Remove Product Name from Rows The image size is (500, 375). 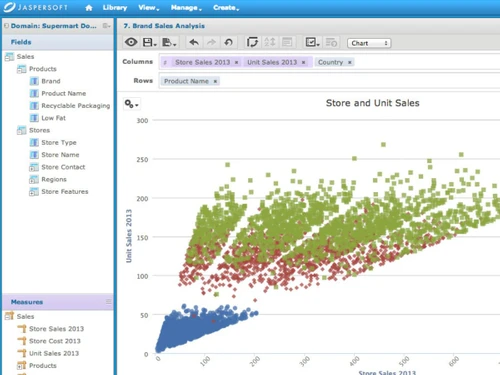click(215, 81)
